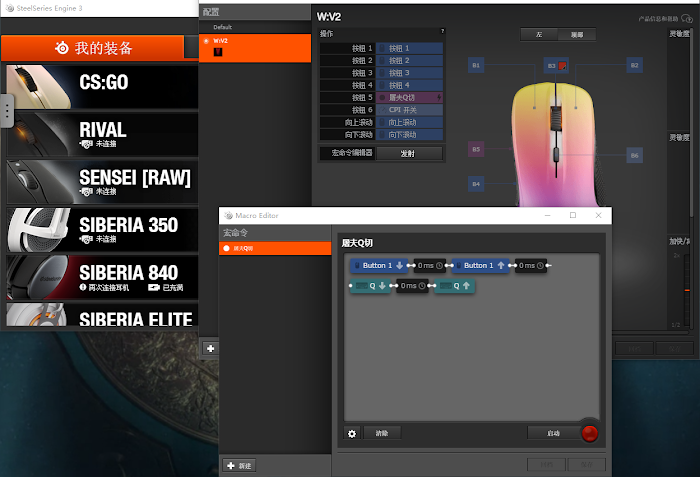Image resolution: width=700 pixels, height=477 pixels.
Task: Add a new configuration with plus button
Action: (x=211, y=348)
